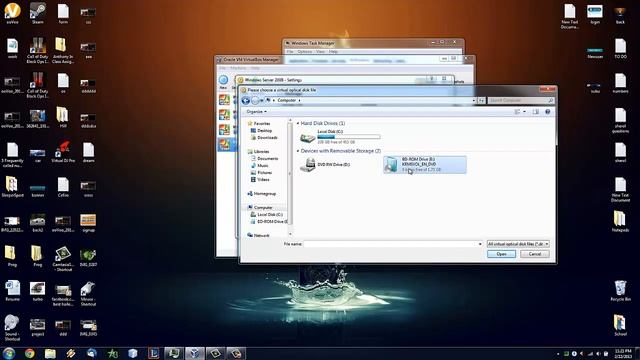Open Chrome from taskbar
Viewport: 640px width, 360px height.
(x=29, y=353)
